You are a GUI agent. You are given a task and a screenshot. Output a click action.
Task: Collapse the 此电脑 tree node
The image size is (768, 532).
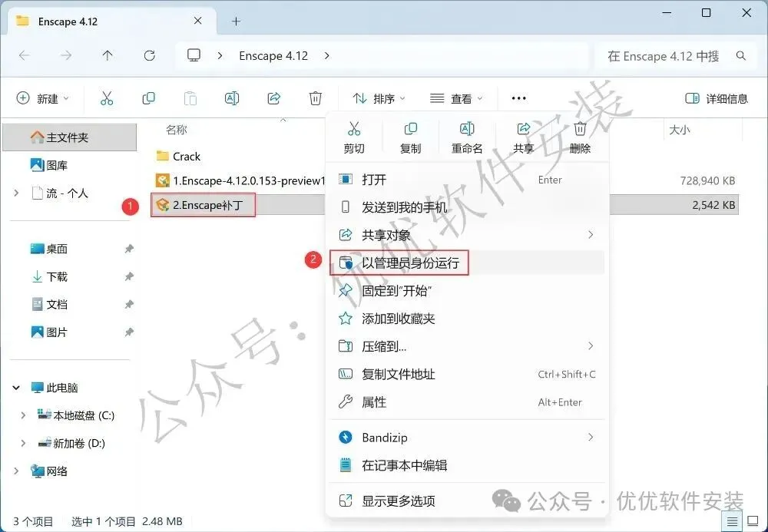click(x=16, y=388)
